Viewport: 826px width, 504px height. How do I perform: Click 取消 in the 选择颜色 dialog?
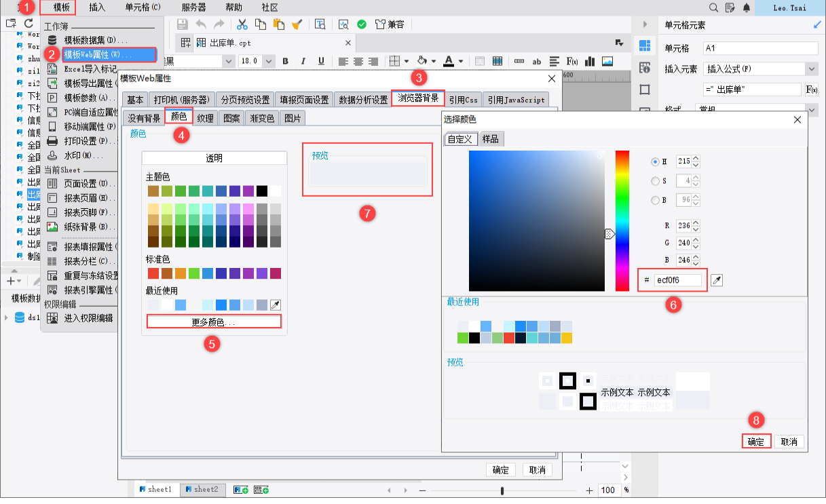pyautogui.click(x=789, y=442)
